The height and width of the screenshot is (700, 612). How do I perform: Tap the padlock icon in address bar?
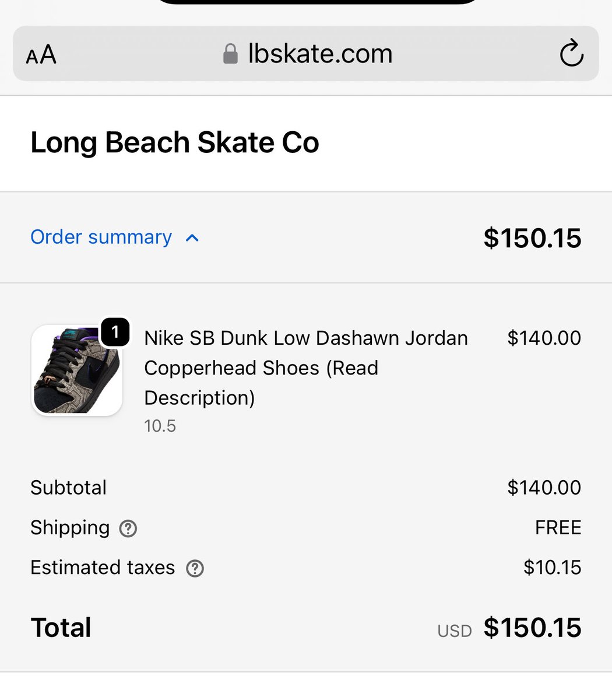231,54
